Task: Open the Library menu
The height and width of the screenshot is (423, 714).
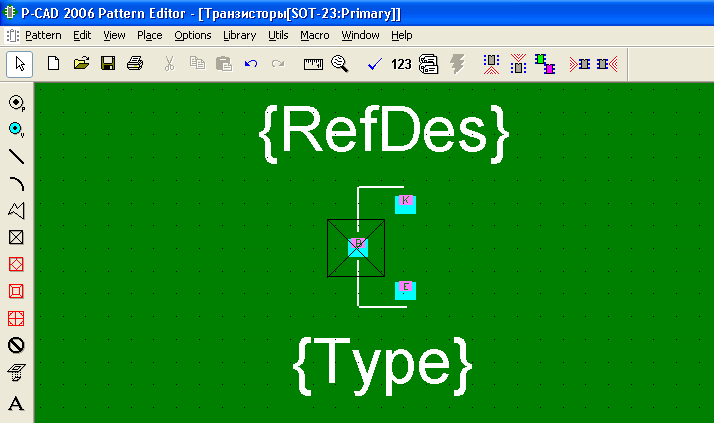Action: point(240,36)
